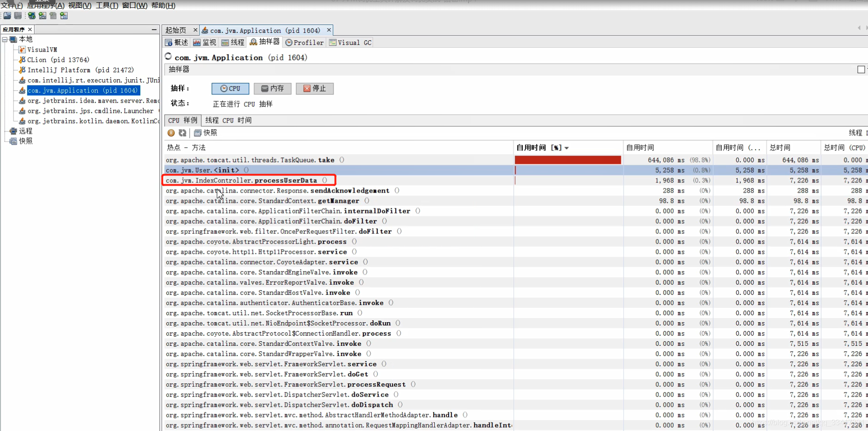Viewport: 868px width, 431px height.
Task: Click the Java icon beside the junit execution entry
Action: [22, 80]
